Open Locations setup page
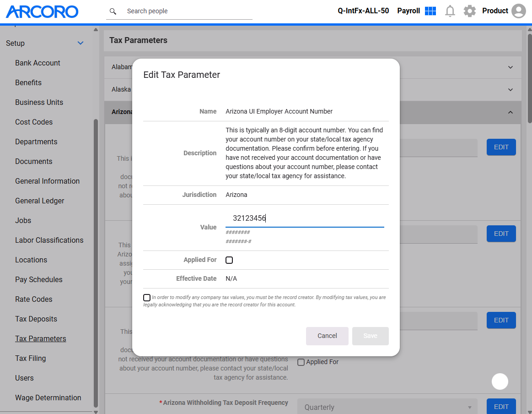The width and height of the screenshot is (532, 414). (31, 260)
